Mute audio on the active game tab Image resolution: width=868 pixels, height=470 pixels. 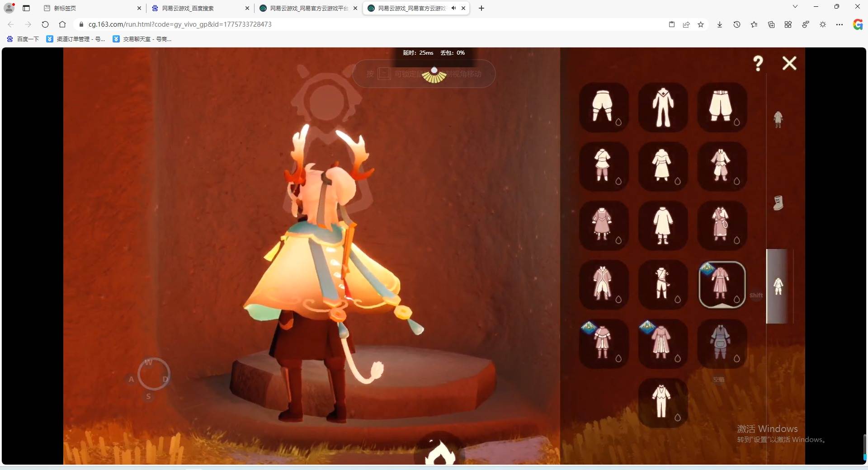(x=453, y=8)
